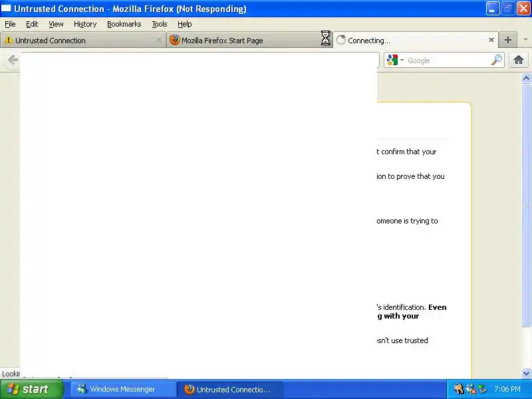Click text 'omeone is trying to'
This screenshot has width=532, height=399.
point(407,221)
